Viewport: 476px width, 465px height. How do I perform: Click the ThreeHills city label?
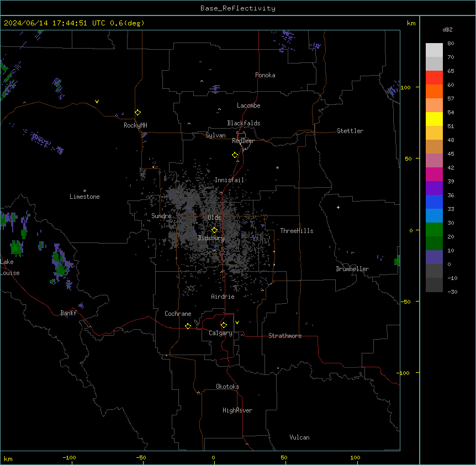pyautogui.click(x=297, y=231)
